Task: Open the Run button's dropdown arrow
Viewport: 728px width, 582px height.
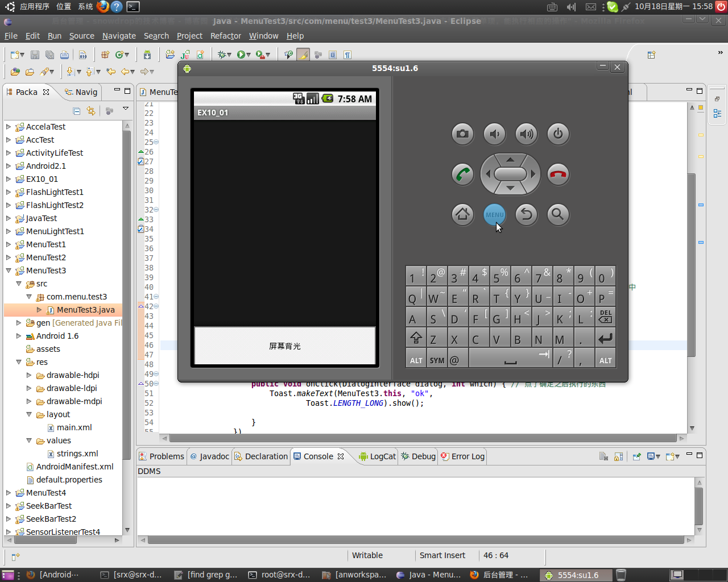Action: [x=249, y=55]
